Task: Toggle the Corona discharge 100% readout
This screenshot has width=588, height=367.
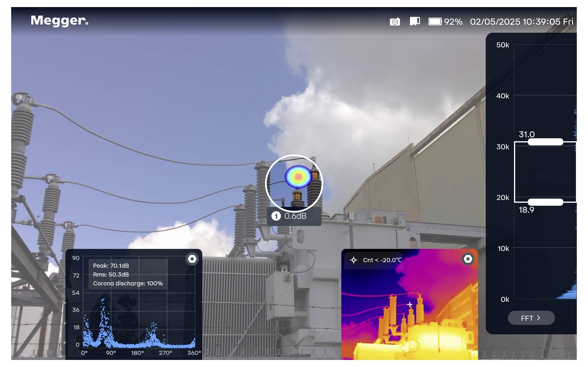Action: click(x=128, y=284)
